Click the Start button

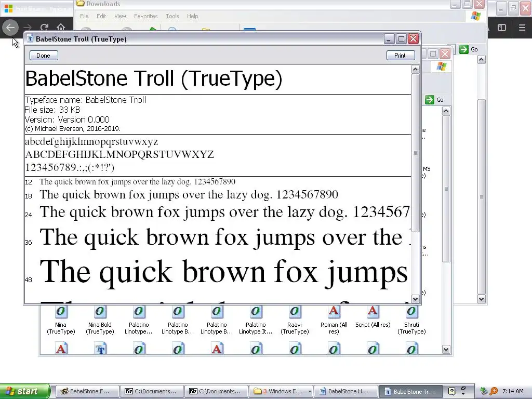click(24, 391)
